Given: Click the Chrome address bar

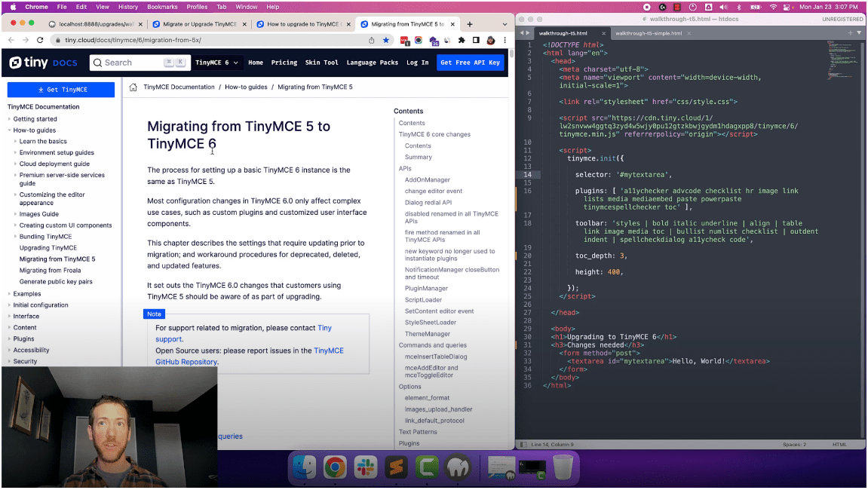Looking at the screenshot, I should tap(210, 40).
